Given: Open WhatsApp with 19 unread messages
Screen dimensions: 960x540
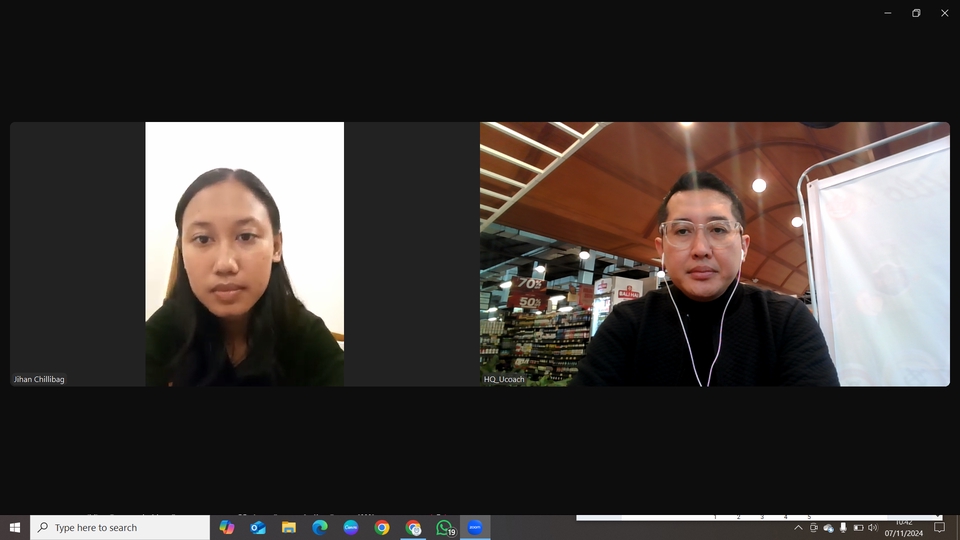Looking at the screenshot, I should [444, 527].
